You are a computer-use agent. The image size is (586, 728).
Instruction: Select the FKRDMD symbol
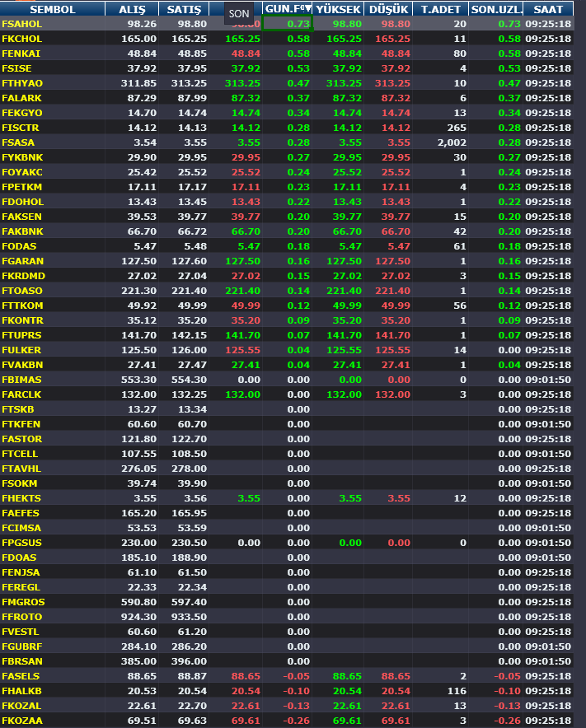point(23,276)
